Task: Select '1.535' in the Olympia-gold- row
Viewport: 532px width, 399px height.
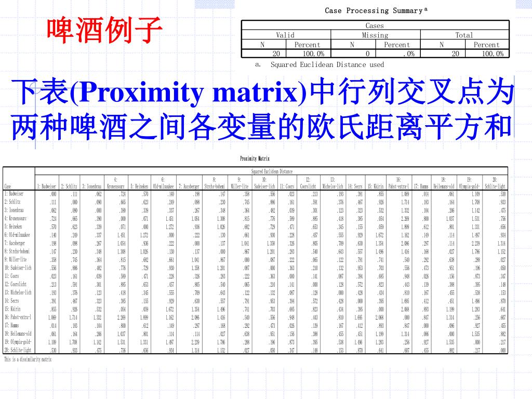Action: (x=450, y=342)
